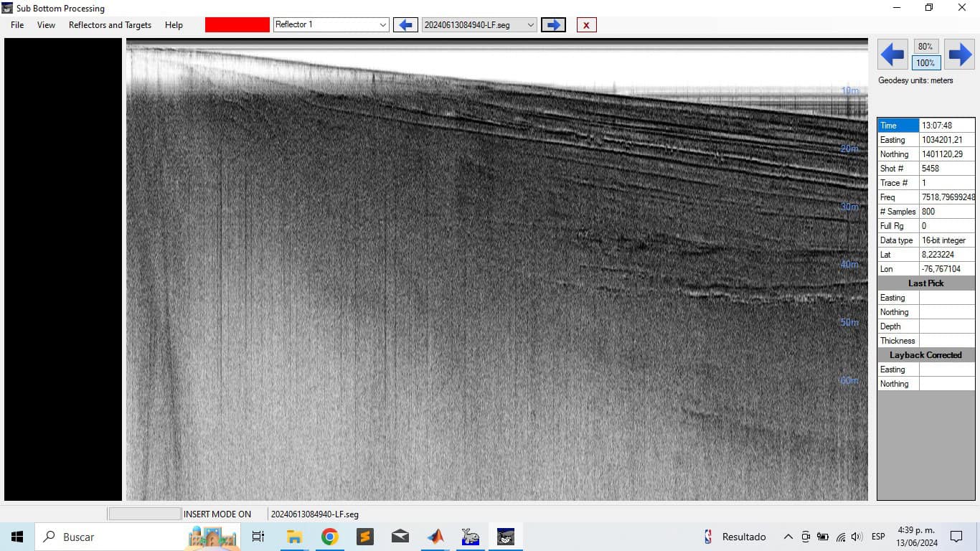Open Google Chrome from the taskbar
Image resolution: width=980 pixels, height=551 pixels.
[329, 537]
